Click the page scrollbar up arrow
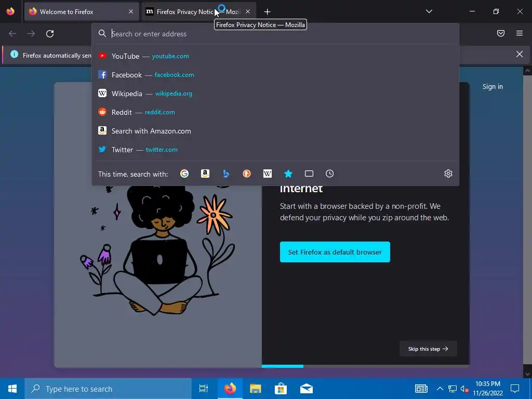 click(x=527, y=71)
